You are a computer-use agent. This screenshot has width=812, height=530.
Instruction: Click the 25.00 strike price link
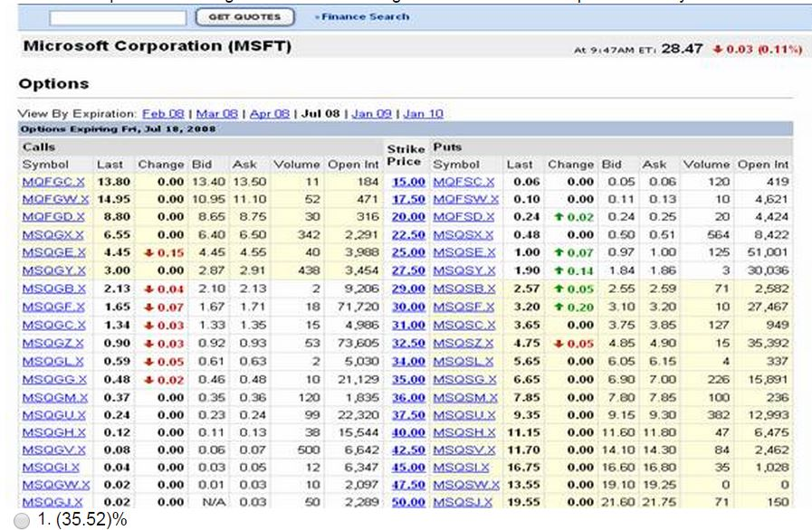point(408,252)
